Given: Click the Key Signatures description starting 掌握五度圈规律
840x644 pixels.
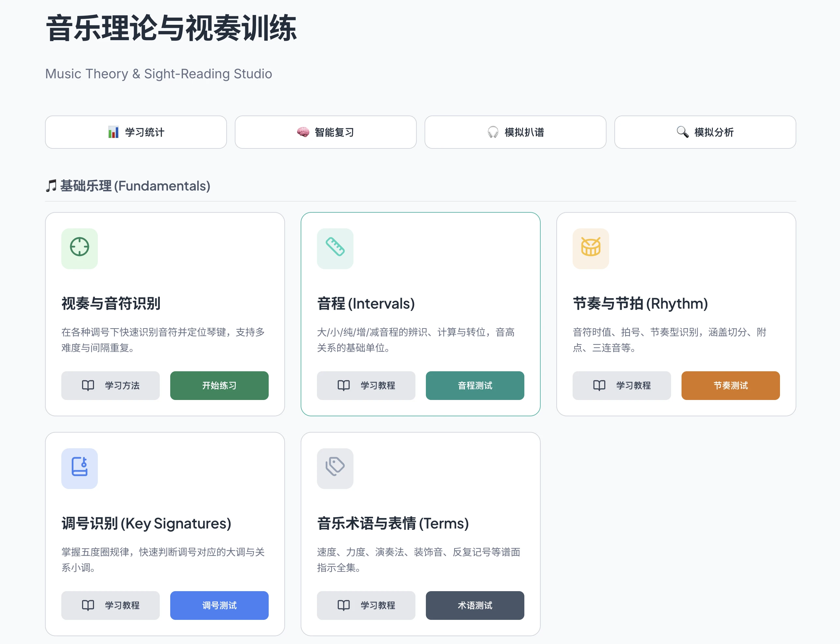Looking at the screenshot, I should [163, 560].
